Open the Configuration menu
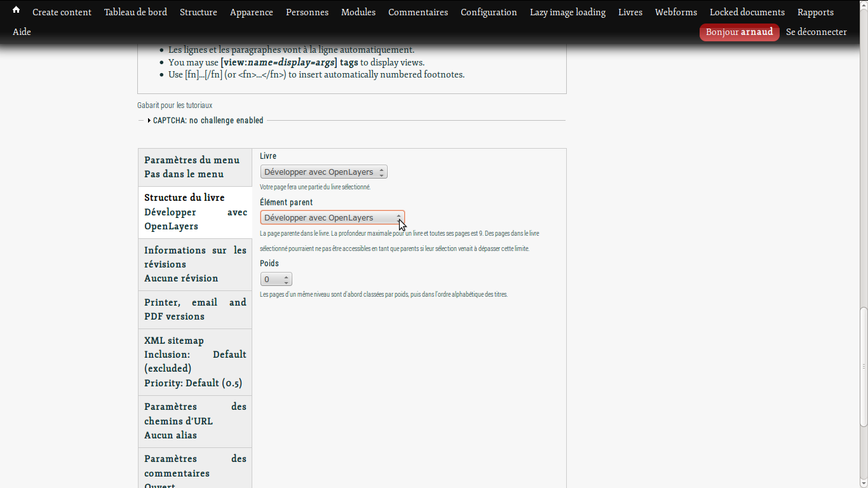Image resolution: width=868 pixels, height=488 pixels. [x=489, y=12]
